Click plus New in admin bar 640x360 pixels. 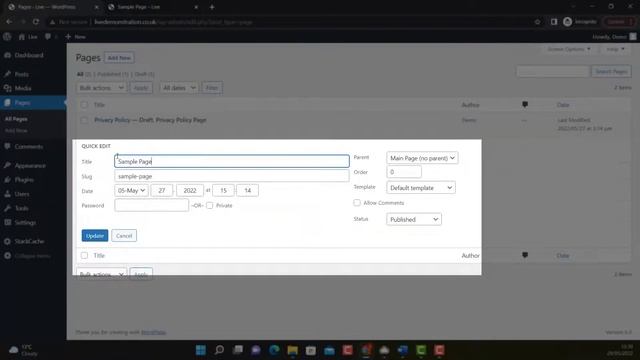(x=76, y=37)
